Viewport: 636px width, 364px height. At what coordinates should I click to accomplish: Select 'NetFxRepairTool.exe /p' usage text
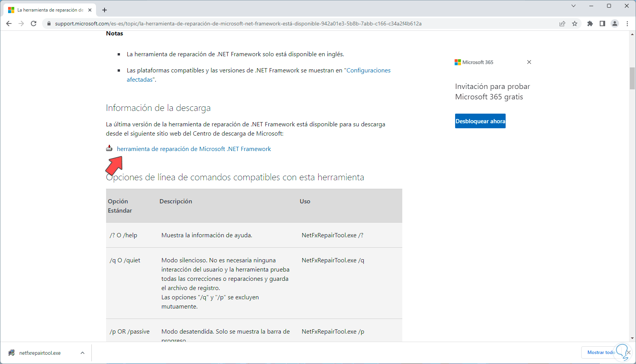tap(333, 331)
